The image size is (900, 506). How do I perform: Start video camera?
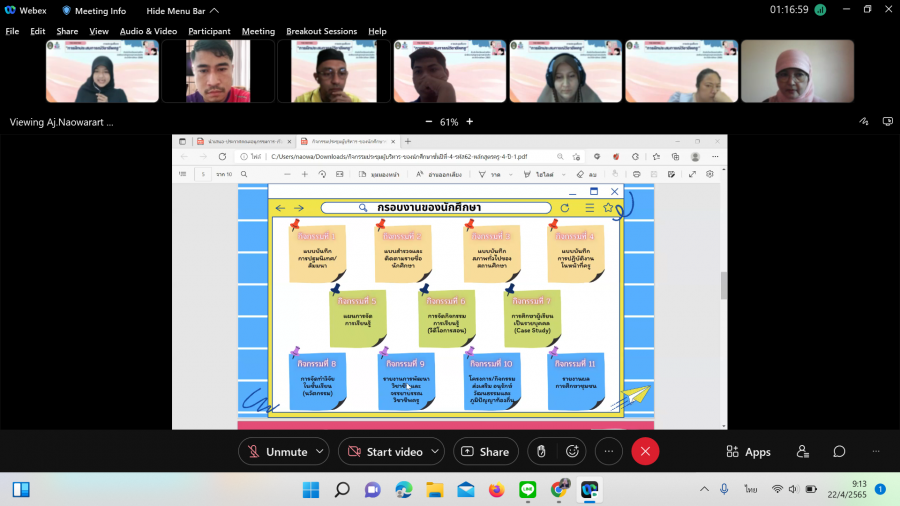(385, 452)
